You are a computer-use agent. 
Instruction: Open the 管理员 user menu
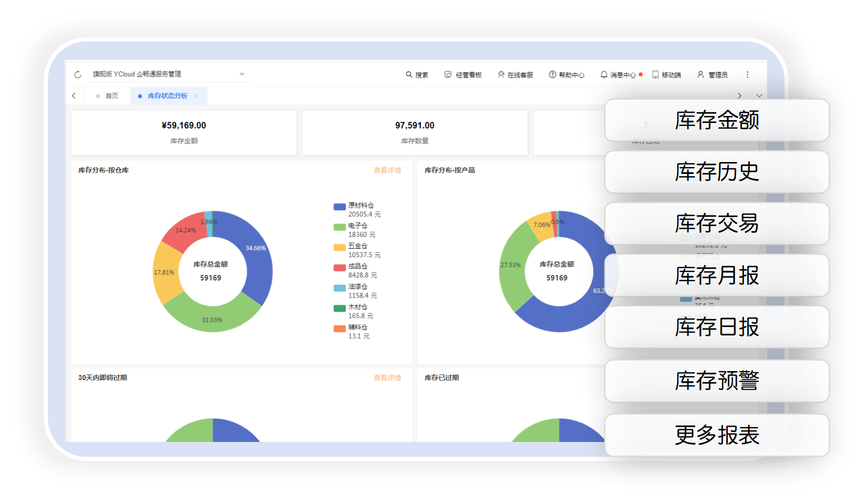(x=712, y=75)
